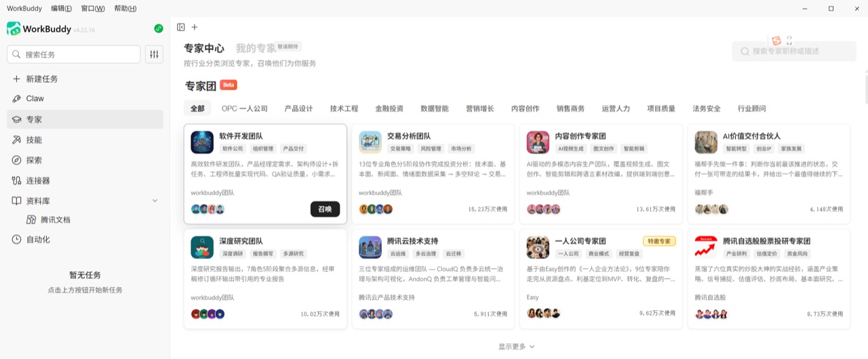The height and width of the screenshot is (359, 868).
Task: Select the 技术工程 category tab
Action: pos(344,108)
